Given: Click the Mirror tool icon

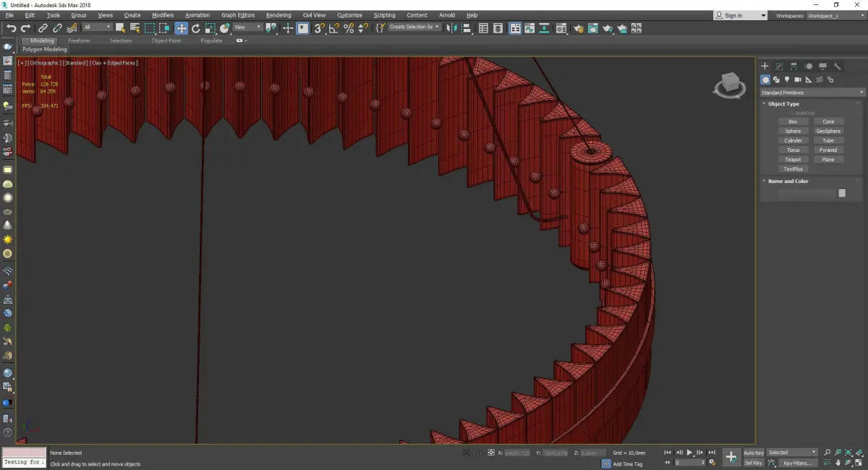Looking at the screenshot, I should pos(451,28).
